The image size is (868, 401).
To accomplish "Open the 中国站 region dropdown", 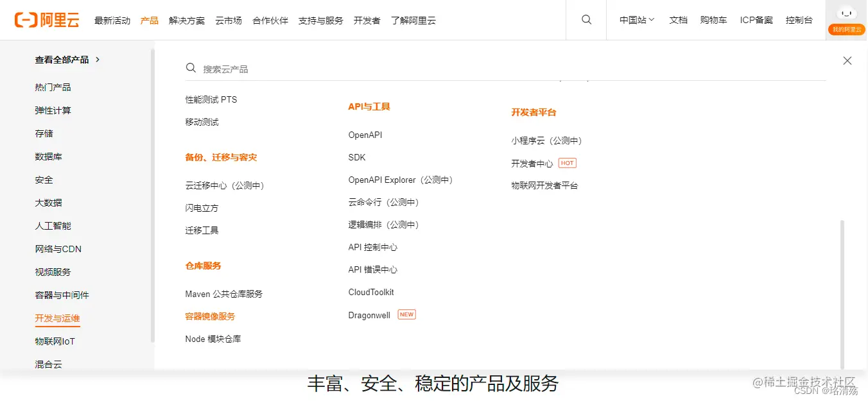I will coord(637,20).
